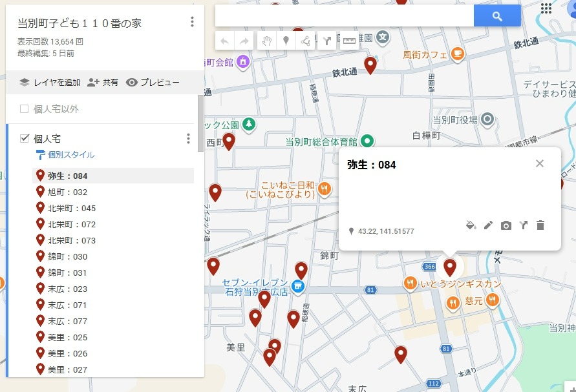The width and height of the screenshot is (576, 392).
Task: Click the pencil to edit 弥生：084
Action: 488,226
